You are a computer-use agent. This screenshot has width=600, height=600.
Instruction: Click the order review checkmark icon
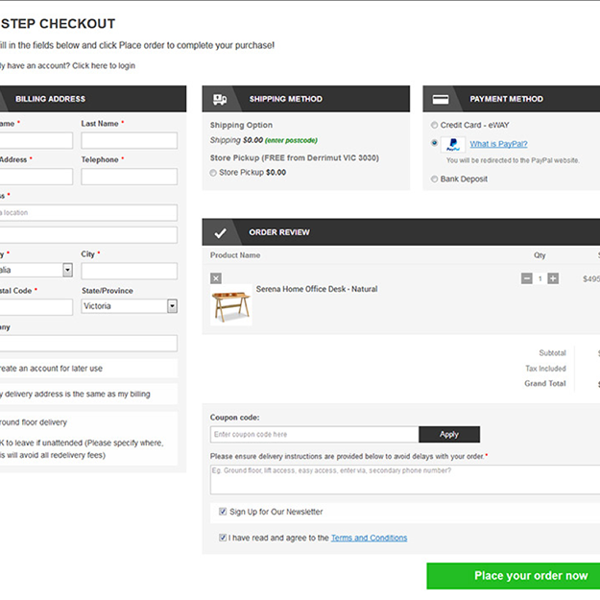pos(220,232)
